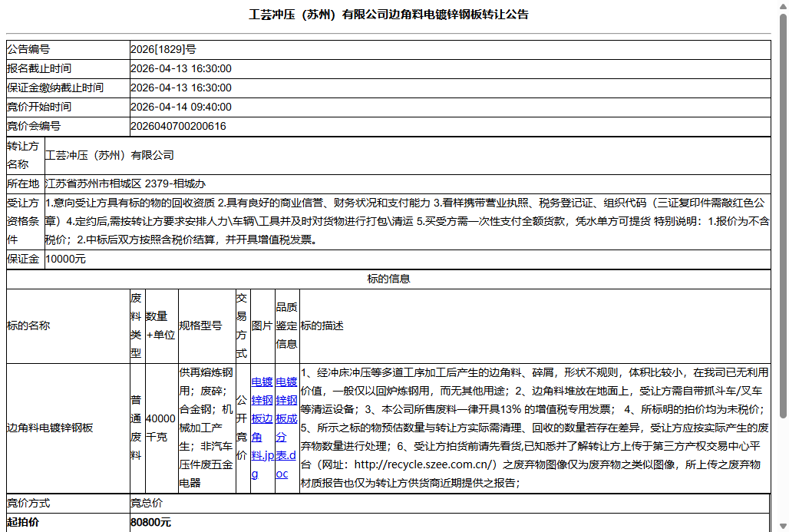This screenshot has height=532, width=789.
Task: Click the 竞价会编号 label
Action: click(x=34, y=127)
